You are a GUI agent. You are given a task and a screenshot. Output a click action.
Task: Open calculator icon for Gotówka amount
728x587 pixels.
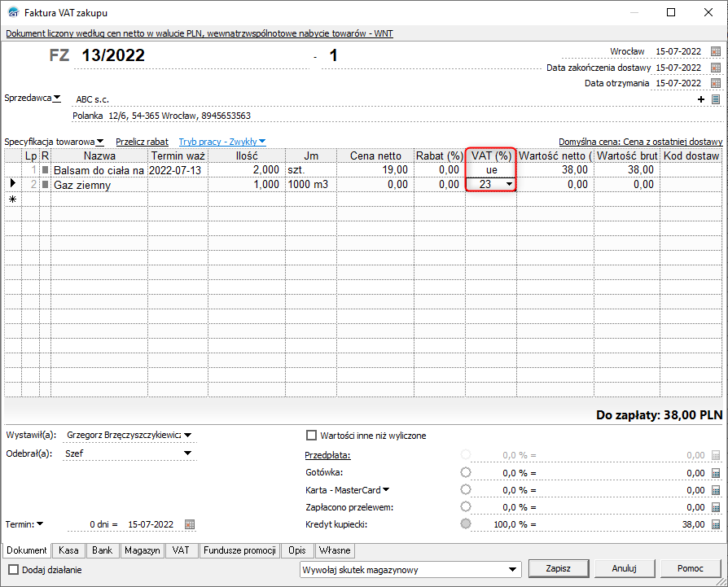716,472
